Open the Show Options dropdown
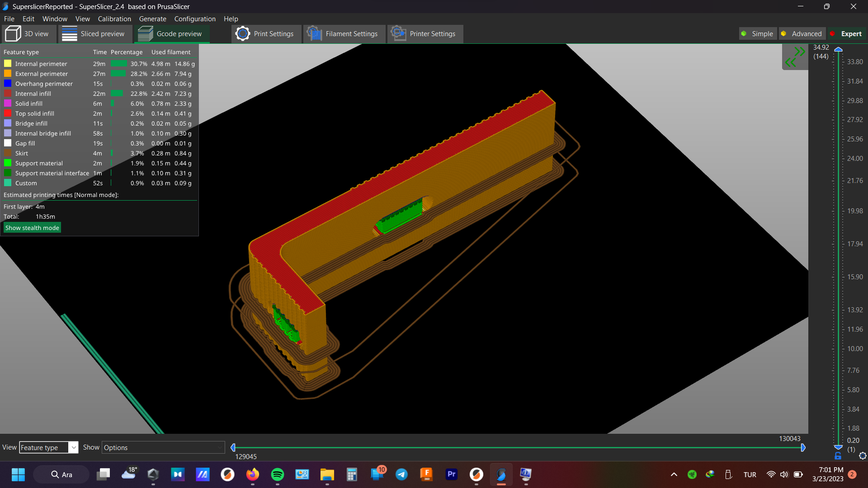The height and width of the screenshot is (488, 868). 163,447
